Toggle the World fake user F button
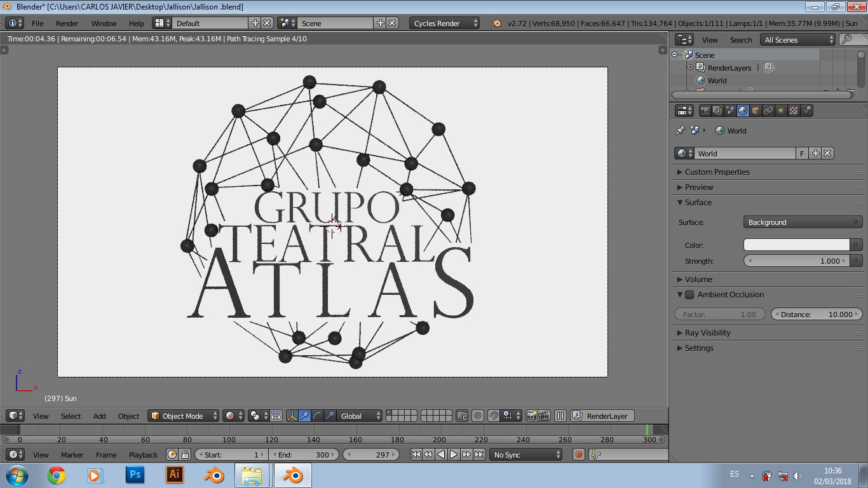The height and width of the screenshot is (488, 868). tap(802, 153)
